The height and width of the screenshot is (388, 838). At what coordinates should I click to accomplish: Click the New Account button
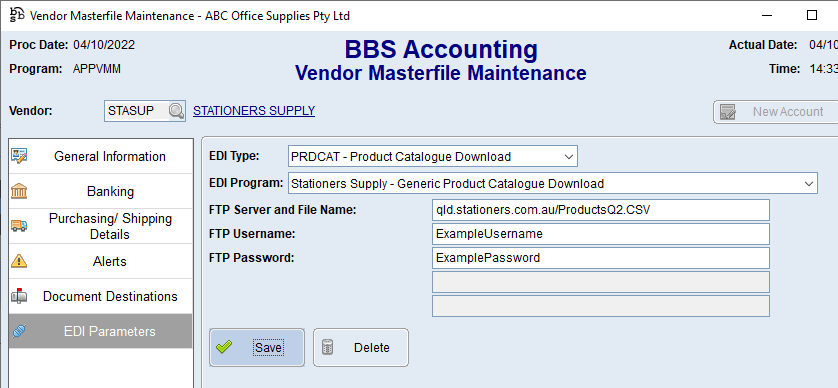click(x=775, y=112)
